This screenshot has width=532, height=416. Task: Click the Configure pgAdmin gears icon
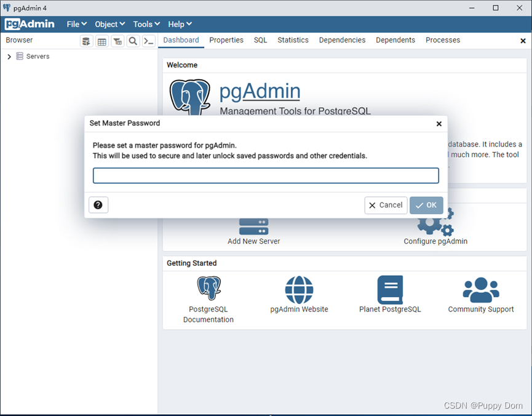pyautogui.click(x=435, y=222)
